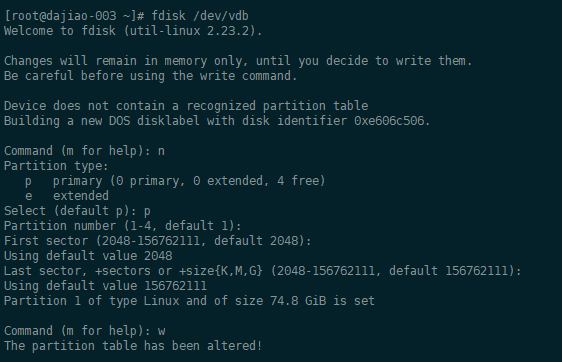
Task: Click the "Select (default p): p" prompt line
Action: pyautogui.click(x=77, y=211)
